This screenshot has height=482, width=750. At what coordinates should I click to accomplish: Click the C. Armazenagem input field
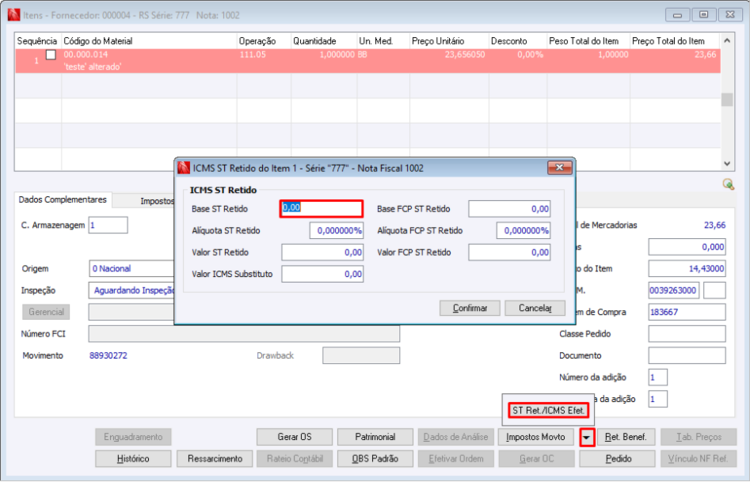[x=108, y=225]
